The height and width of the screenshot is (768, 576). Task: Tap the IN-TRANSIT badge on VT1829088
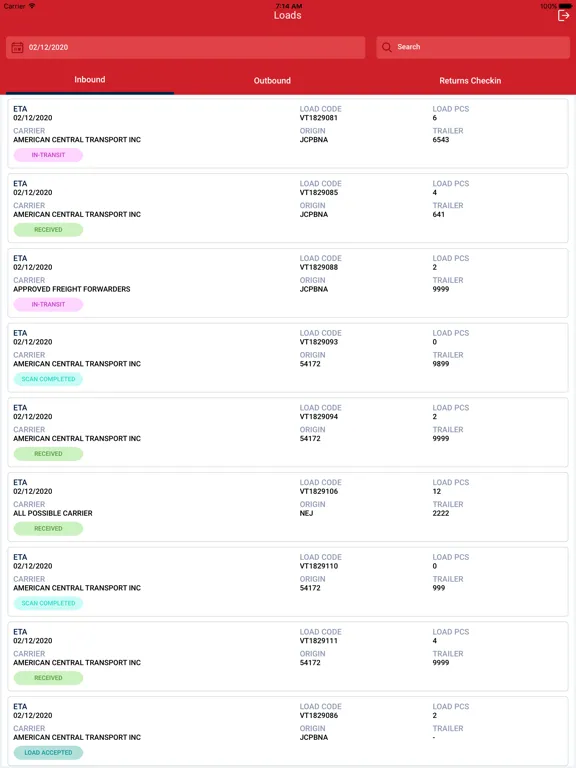coord(48,304)
